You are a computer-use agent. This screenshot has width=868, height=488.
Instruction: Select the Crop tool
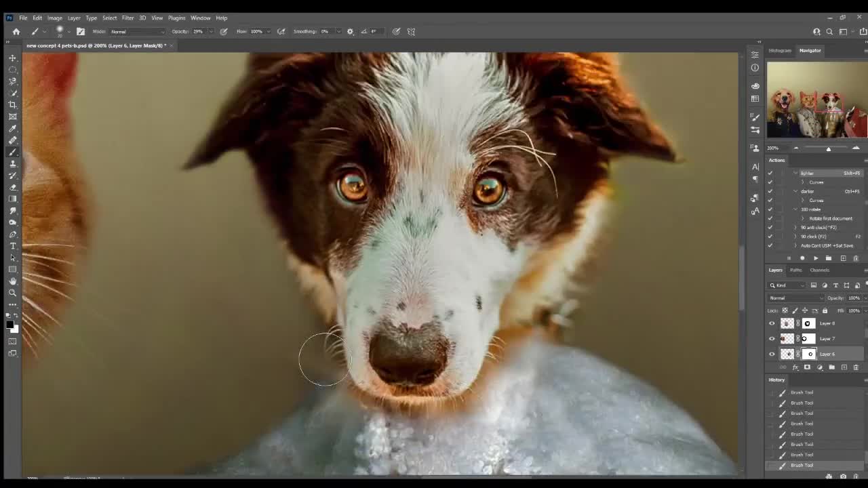12,105
